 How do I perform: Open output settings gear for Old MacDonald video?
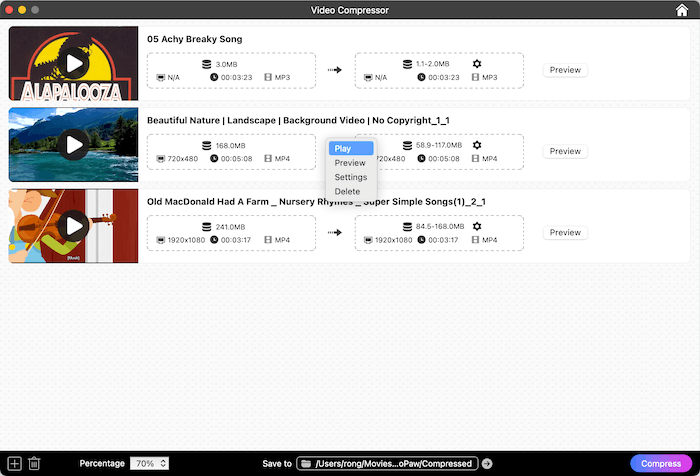pyautogui.click(x=476, y=227)
